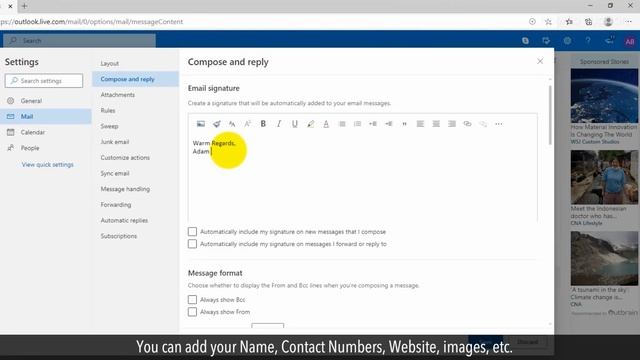
Task: Open a new browser tab
Action: point(24,6)
